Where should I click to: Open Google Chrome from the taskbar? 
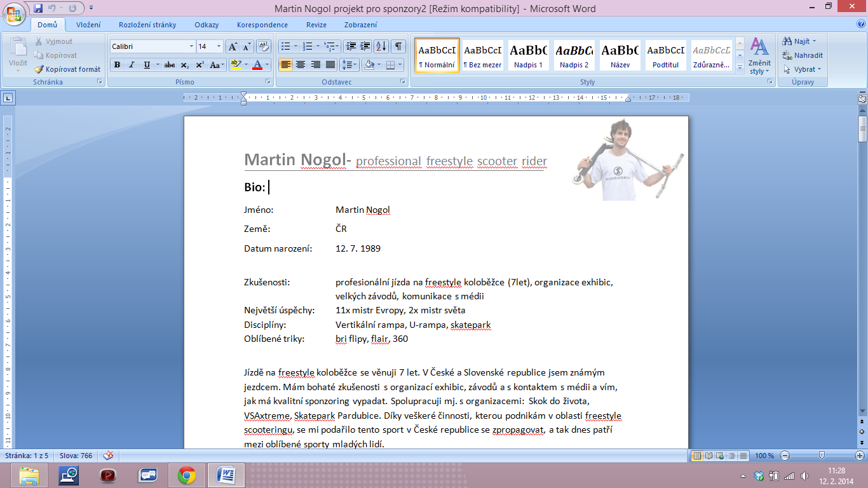pyautogui.click(x=186, y=475)
